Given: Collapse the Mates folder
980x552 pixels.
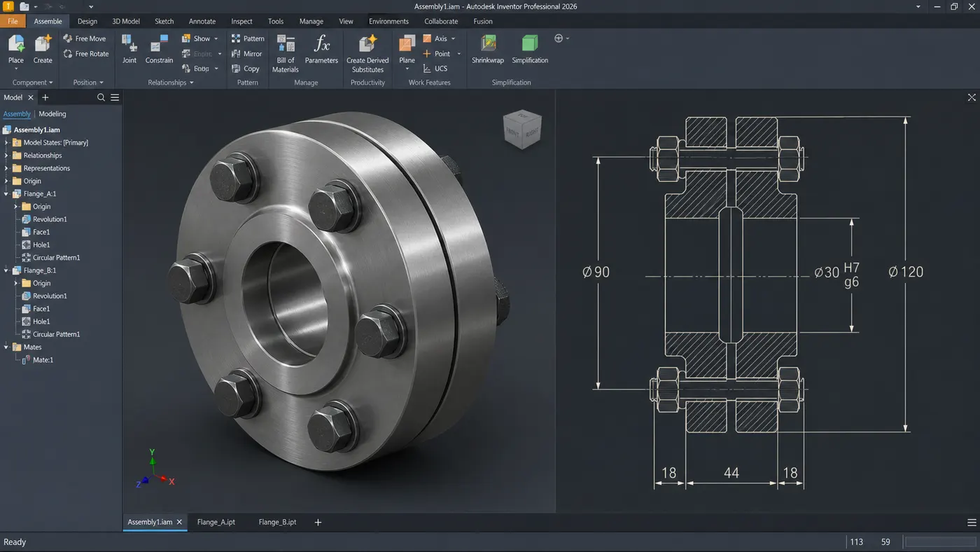Looking at the screenshot, I should click(7, 347).
